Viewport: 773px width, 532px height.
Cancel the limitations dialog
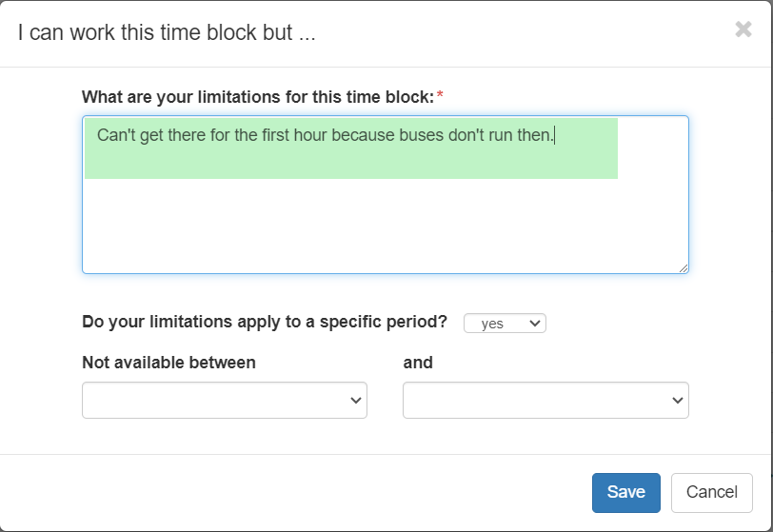pyautogui.click(x=711, y=492)
